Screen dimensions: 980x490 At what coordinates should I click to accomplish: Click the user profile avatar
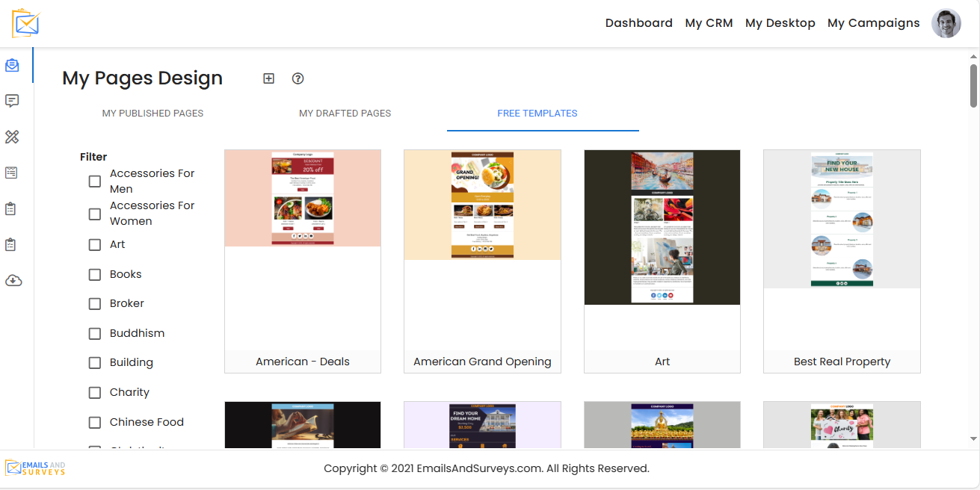[946, 23]
